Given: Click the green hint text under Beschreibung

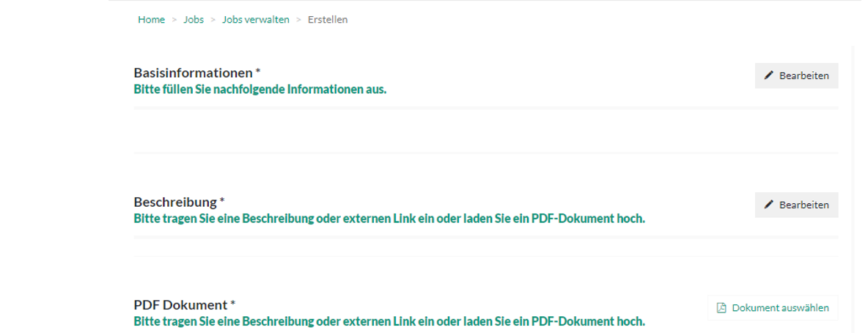Looking at the screenshot, I should coord(389,219).
